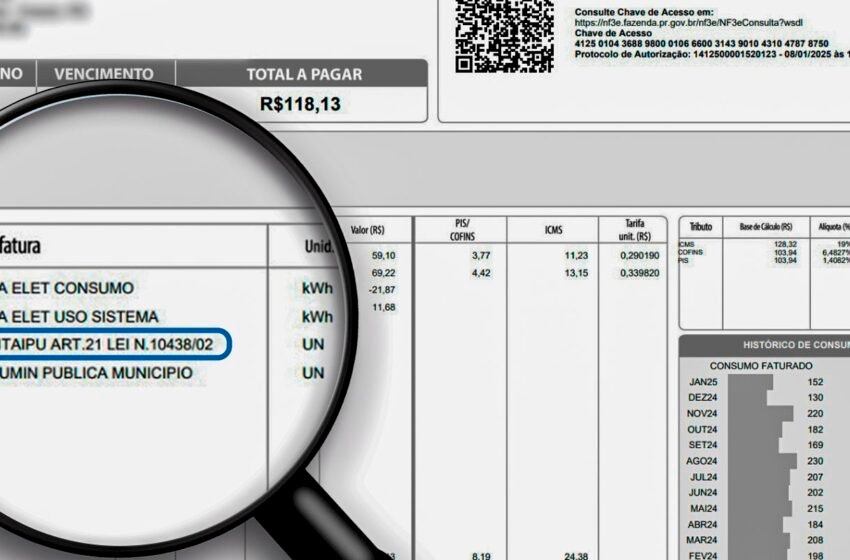Click the ICMS column header
The width and height of the screenshot is (850, 560).
(x=553, y=230)
